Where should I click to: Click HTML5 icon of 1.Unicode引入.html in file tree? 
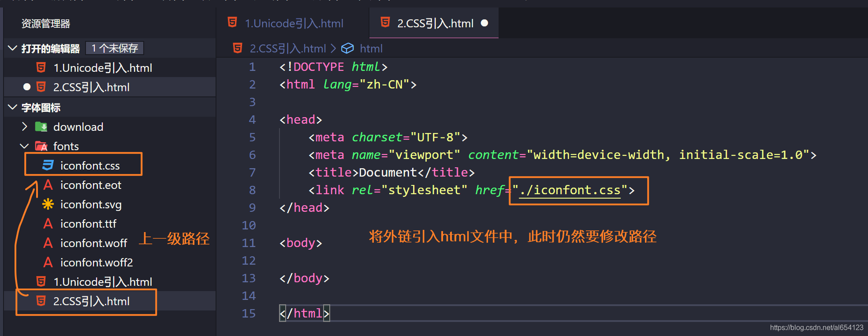[x=41, y=281]
